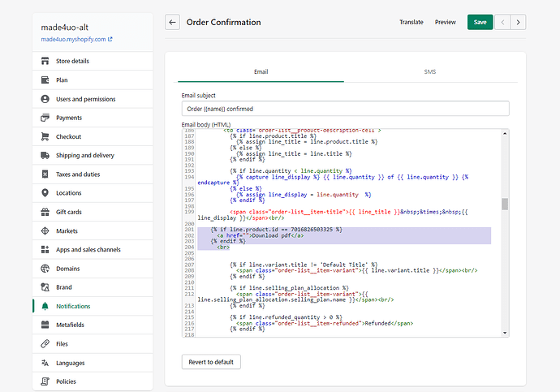Click the Email body editor scrollbar

click(505, 205)
